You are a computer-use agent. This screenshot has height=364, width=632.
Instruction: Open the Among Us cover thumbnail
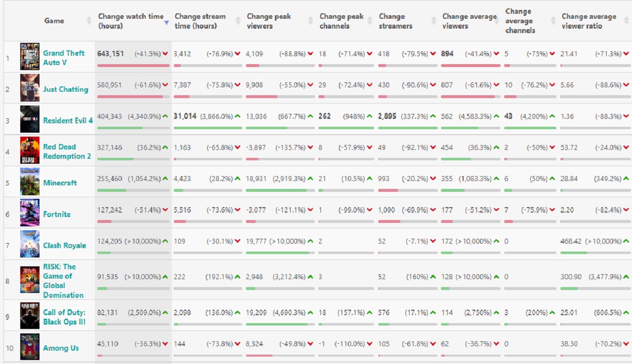pos(30,347)
